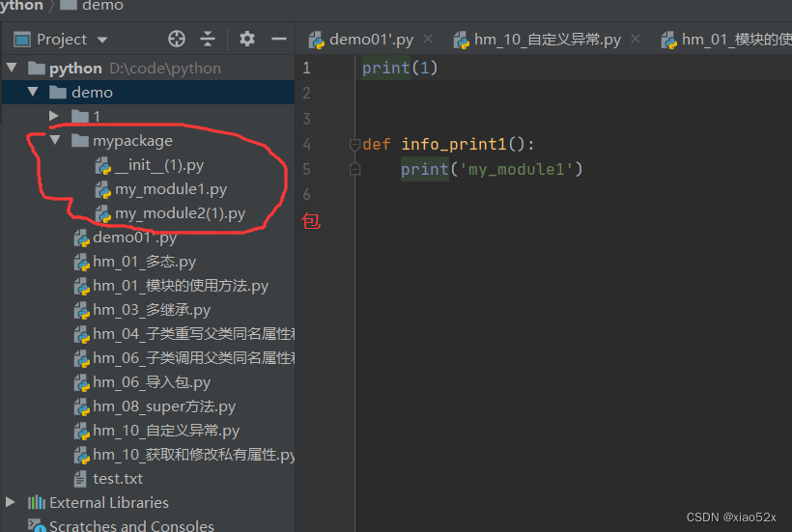Collapse the demo folder arrow
Screen dimensions: 792x532
click(x=33, y=93)
